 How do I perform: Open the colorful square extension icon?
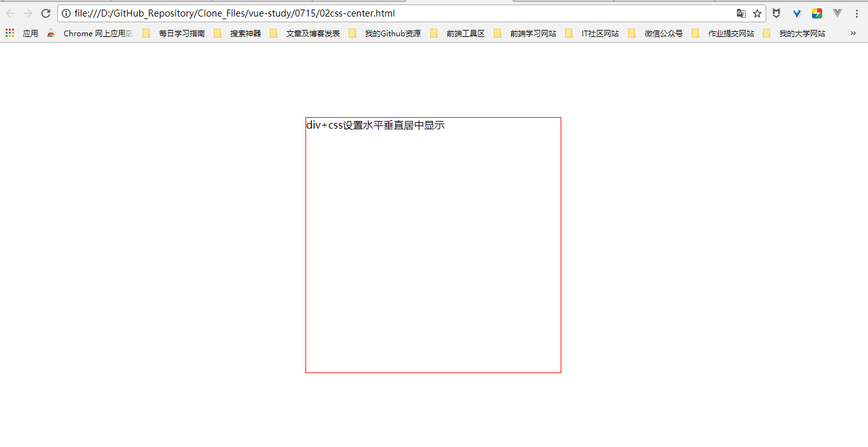(817, 13)
